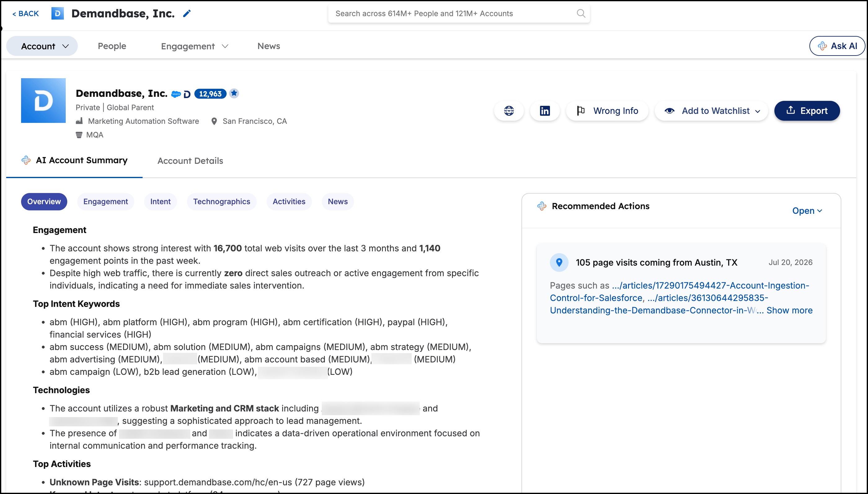868x494 pixels.
Task: Click the edit pencil icon beside the title
Action: tap(187, 14)
